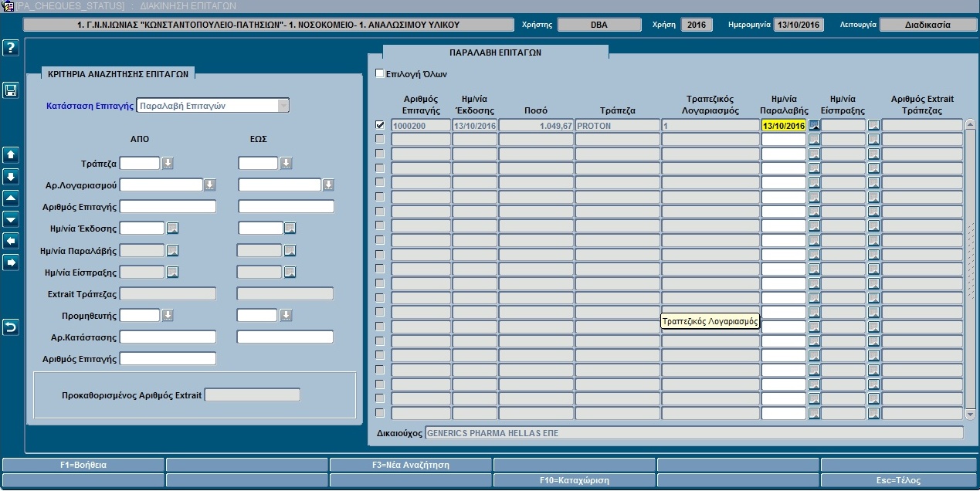Go to previous block with left-arrow icon

click(x=11, y=241)
